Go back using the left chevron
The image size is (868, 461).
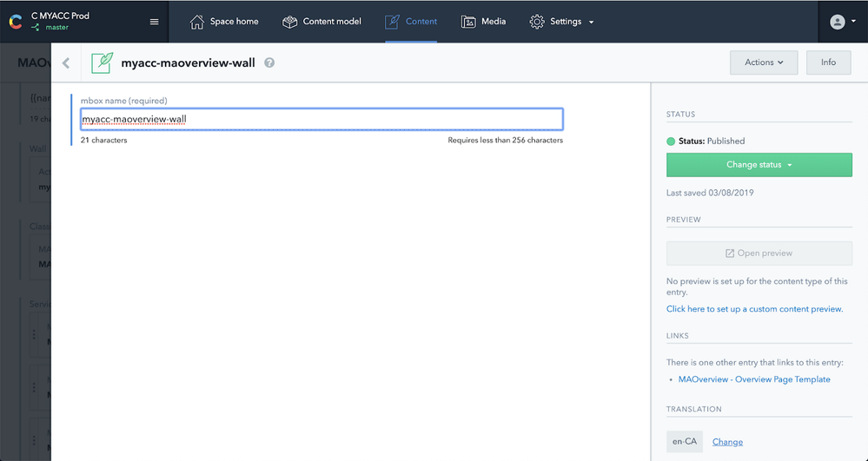click(x=67, y=63)
